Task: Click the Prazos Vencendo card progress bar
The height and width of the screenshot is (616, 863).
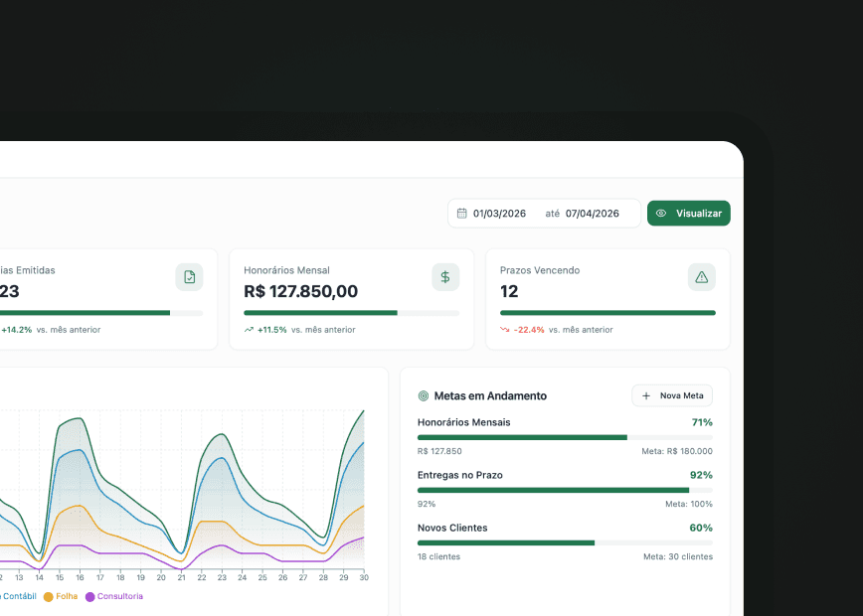Action: tap(607, 313)
